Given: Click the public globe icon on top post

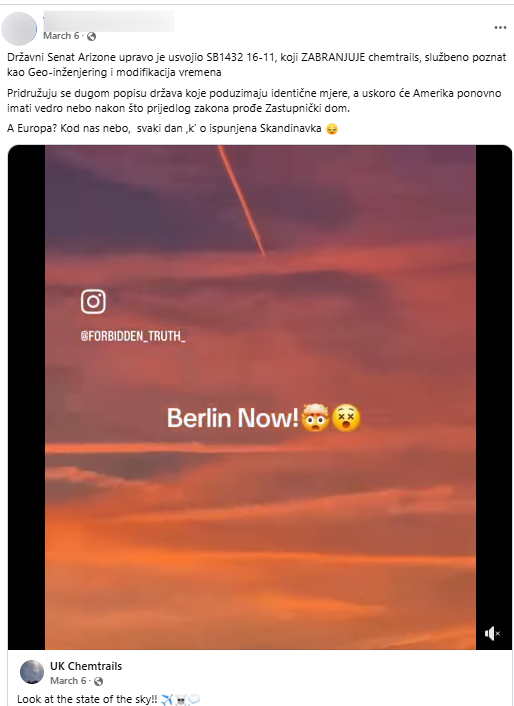Looking at the screenshot, I should pyautogui.click(x=91, y=36).
